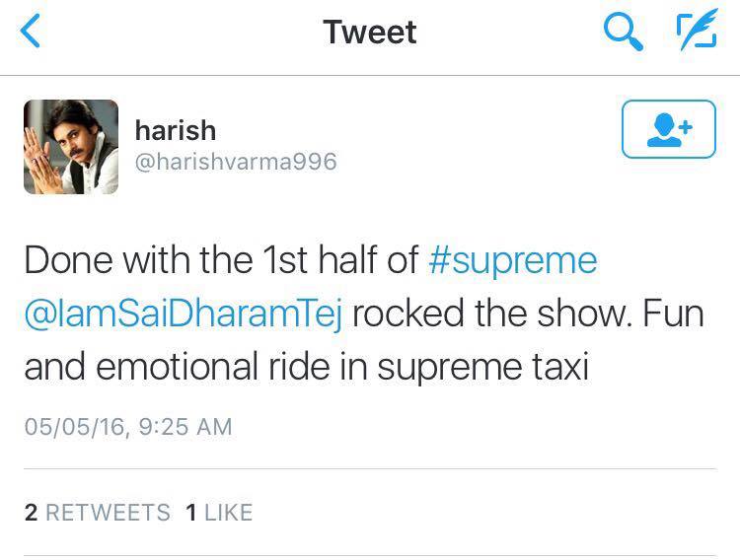Open harish's profile picture
This screenshot has width=740, height=560.
[71, 147]
